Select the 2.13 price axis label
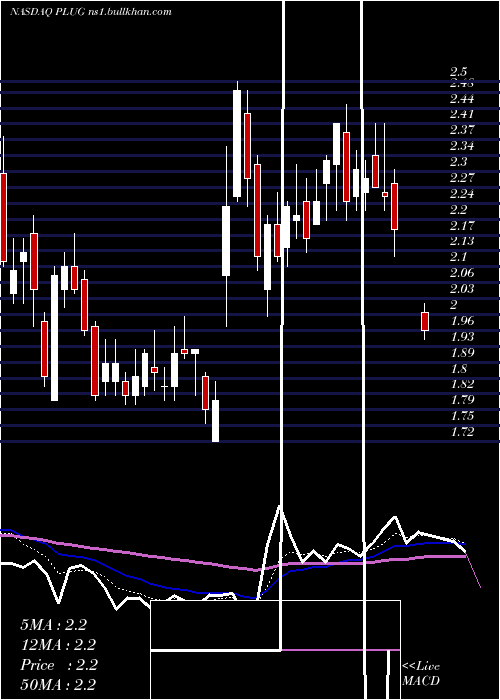500x700 pixels. coord(462,241)
